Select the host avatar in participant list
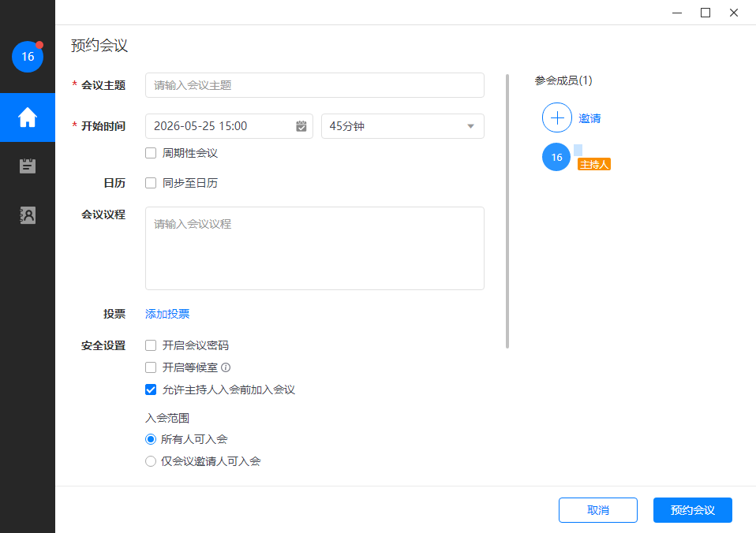The height and width of the screenshot is (533, 756). (556, 157)
